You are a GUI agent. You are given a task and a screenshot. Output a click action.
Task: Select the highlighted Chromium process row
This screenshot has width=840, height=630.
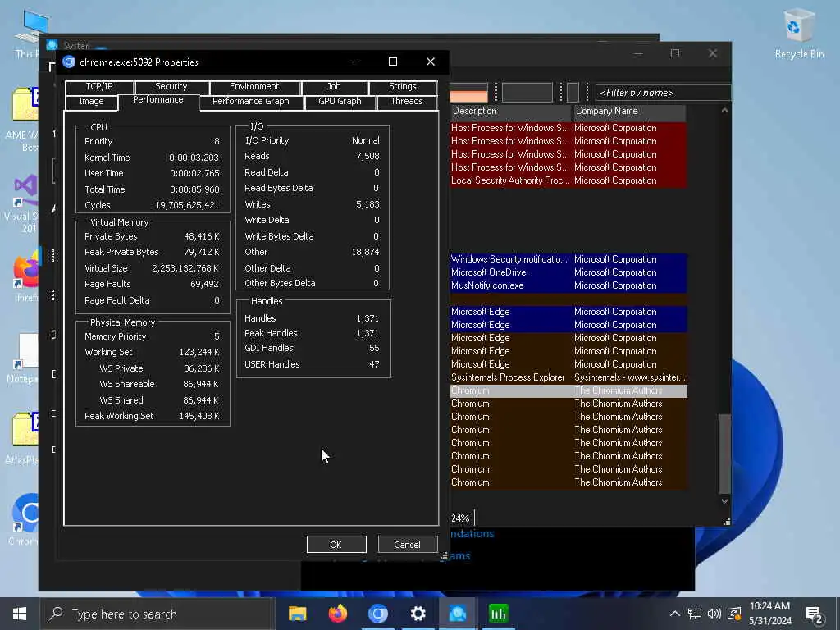coord(568,391)
